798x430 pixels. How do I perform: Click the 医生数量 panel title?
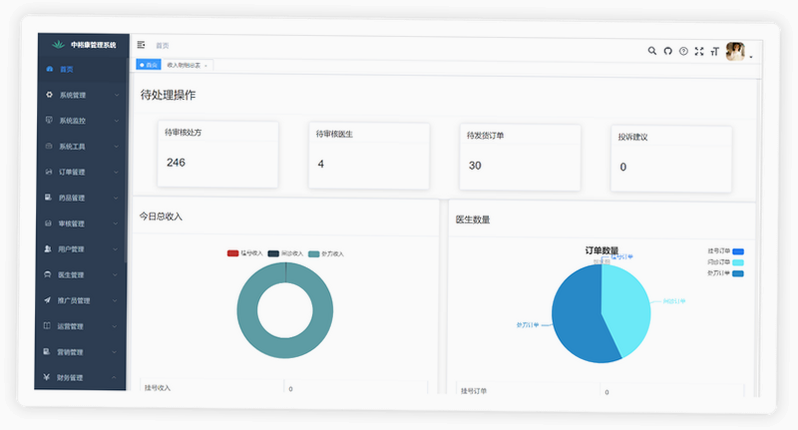[473, 219]
